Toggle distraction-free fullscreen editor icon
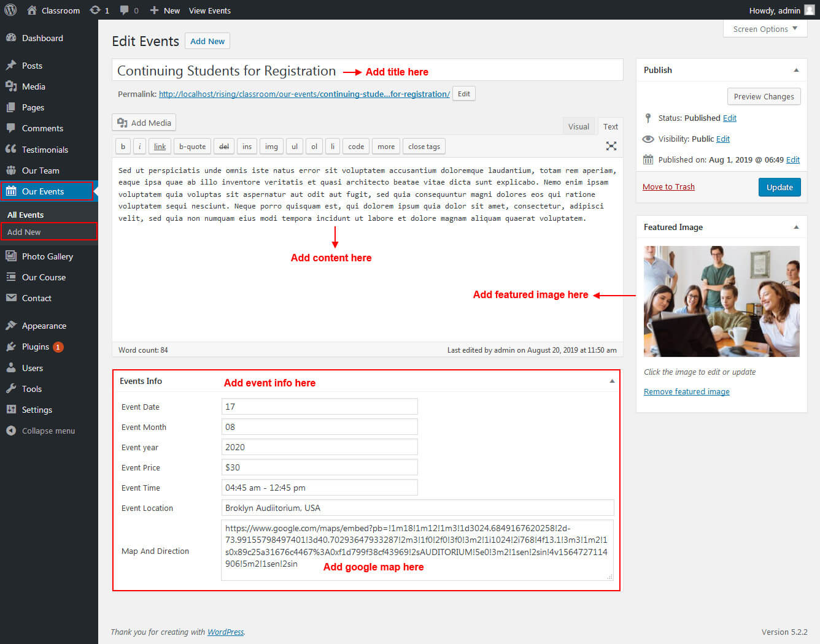 click(611, 146)
